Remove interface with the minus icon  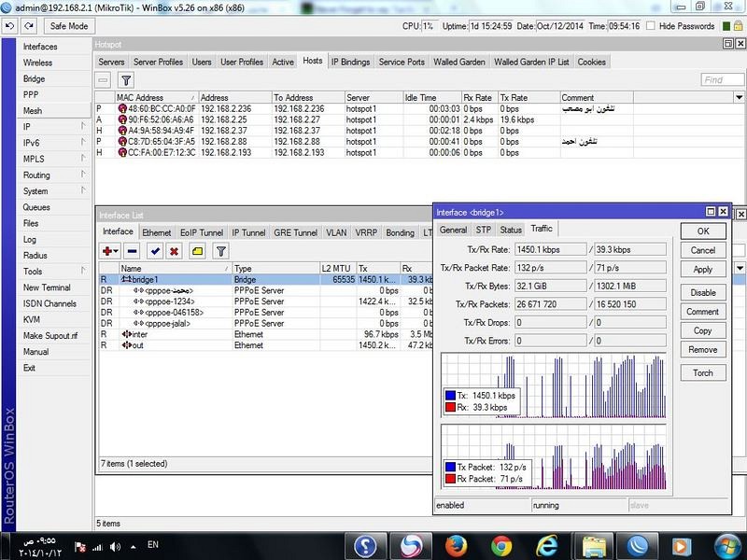[133, 251]
